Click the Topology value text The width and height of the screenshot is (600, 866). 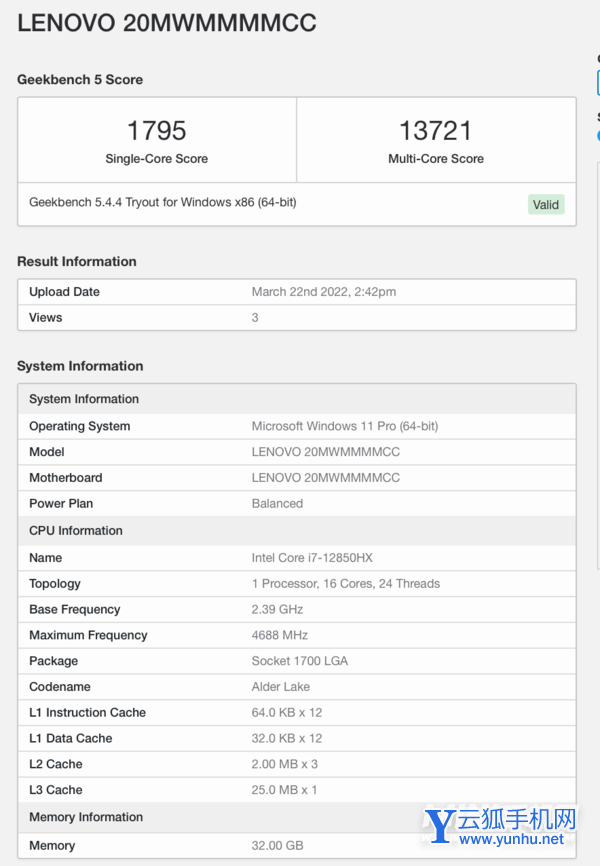click(x=345, y=584)
